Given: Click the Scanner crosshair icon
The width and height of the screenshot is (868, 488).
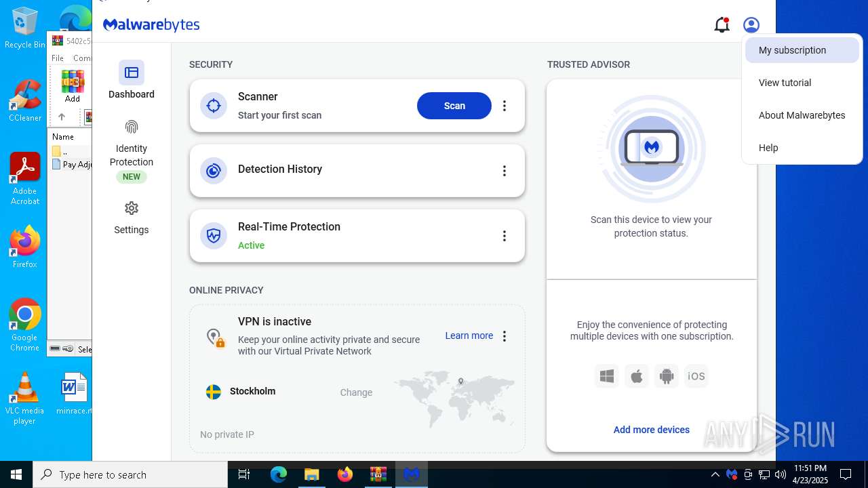Looking at the screenshot, I should (x=214, y=106).
